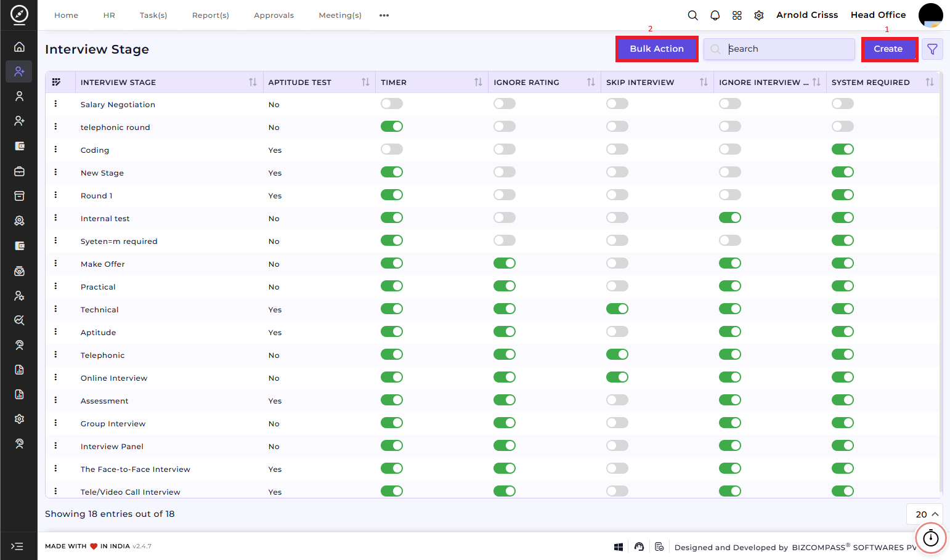This screenshot has height=560, width=950.
Task: Sort by Interview Stage column arrows
Action: (x=253, y=82)
